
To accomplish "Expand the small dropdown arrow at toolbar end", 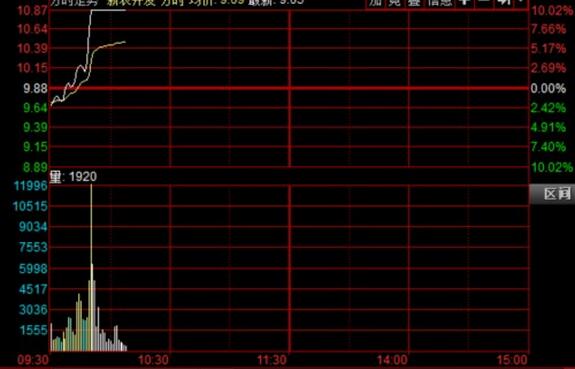I will tap(521, 2).
